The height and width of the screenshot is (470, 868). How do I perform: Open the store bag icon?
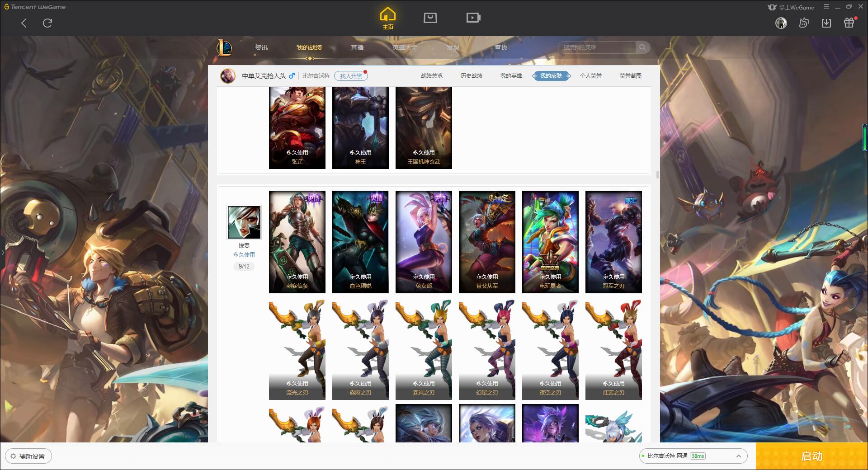pyautogui.click(x=430, y=18)
